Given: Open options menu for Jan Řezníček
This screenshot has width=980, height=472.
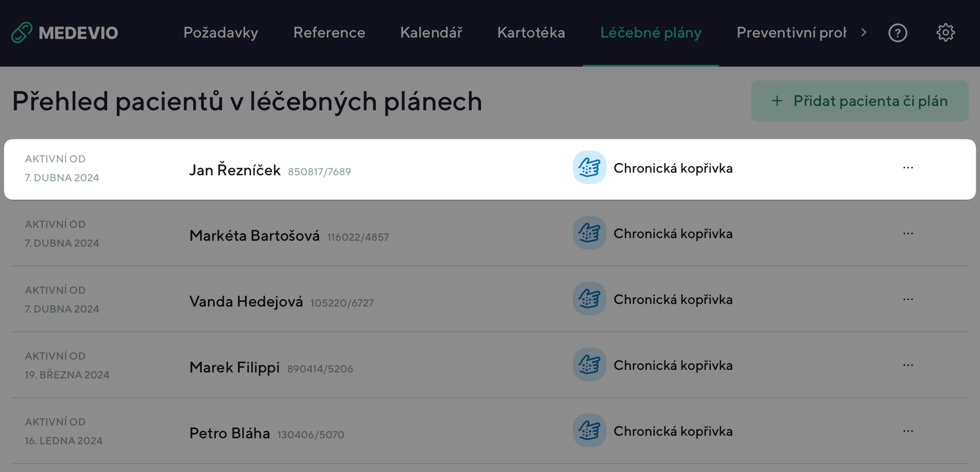Looking at the screenshot, I should [908, 168].
